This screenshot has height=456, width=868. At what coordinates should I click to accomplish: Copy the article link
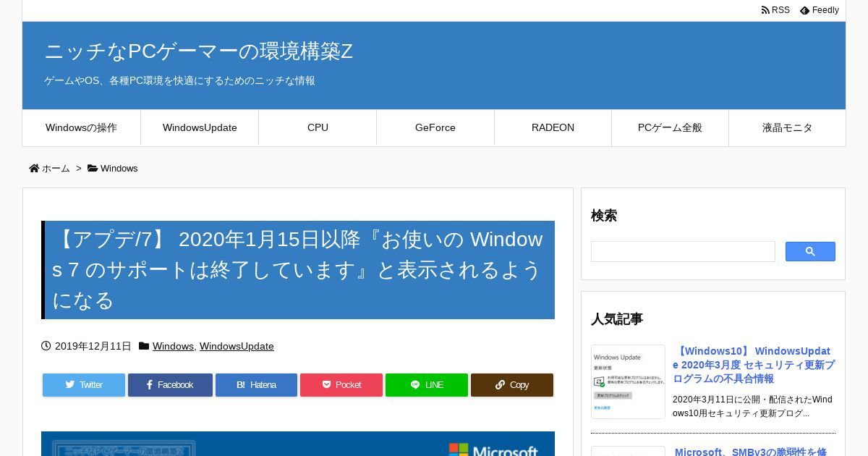(512, 385)
